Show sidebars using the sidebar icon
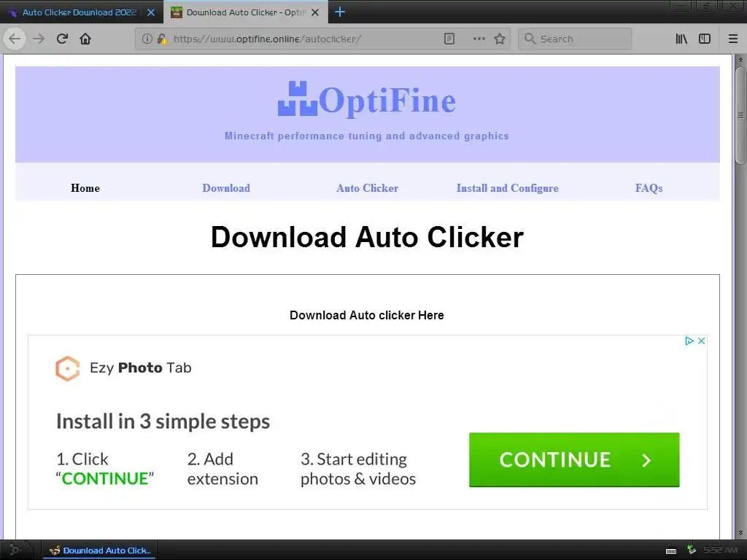Image resolution: width=747 pixels, height=560 pixels. pos(705,39)
